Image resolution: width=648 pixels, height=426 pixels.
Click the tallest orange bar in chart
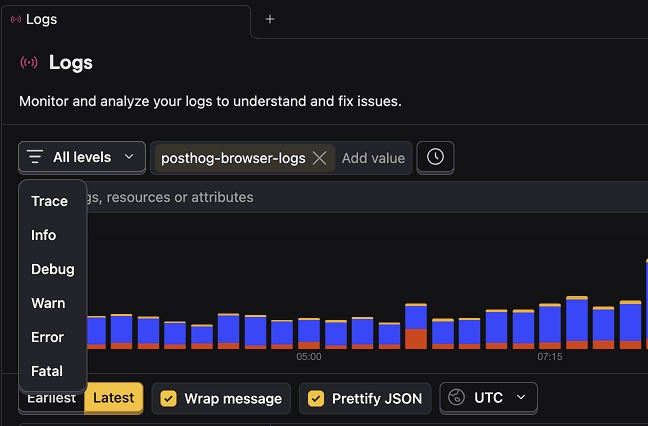tap(416, 339)
